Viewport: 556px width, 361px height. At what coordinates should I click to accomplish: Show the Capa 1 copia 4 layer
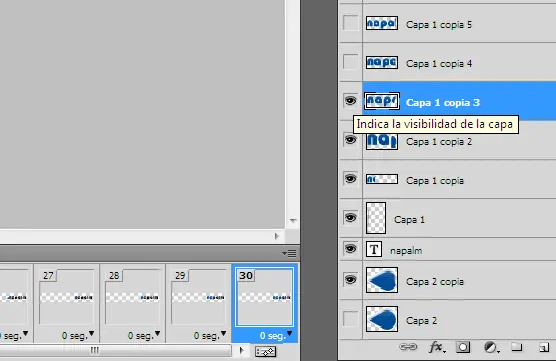pos(351,62)
